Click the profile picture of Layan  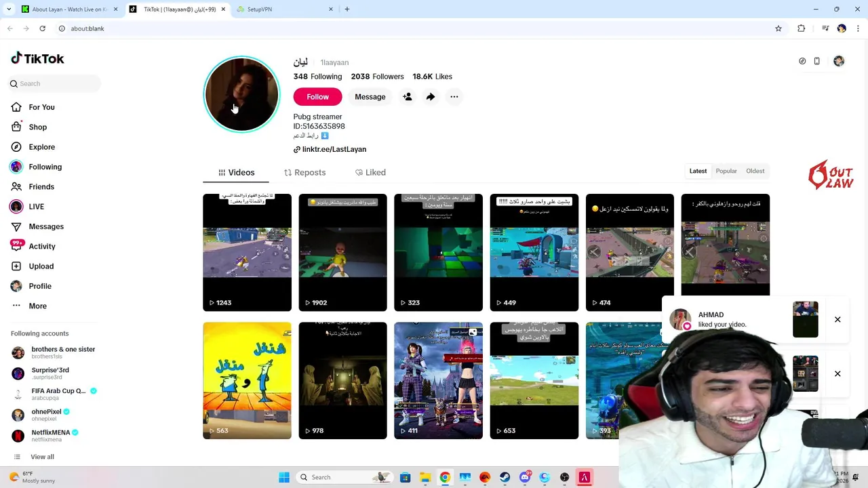point(242,94)
